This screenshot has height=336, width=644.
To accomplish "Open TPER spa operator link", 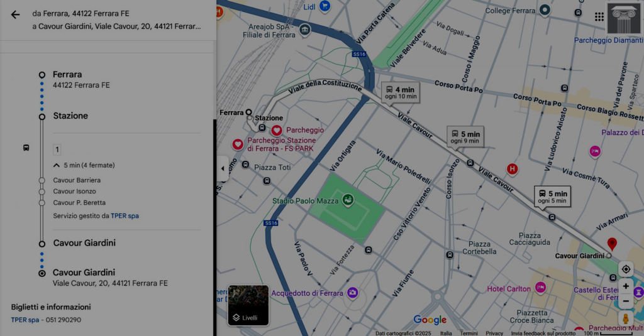I will pos(125,216).
